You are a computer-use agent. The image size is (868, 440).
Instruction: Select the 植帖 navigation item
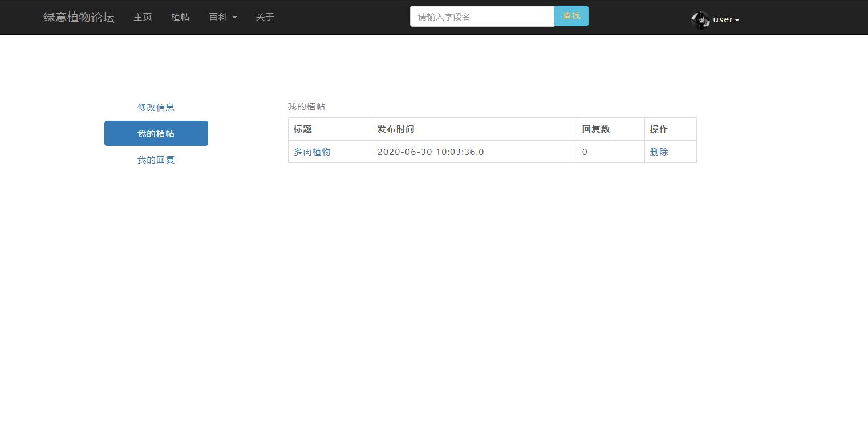click(x=180, y=17)
